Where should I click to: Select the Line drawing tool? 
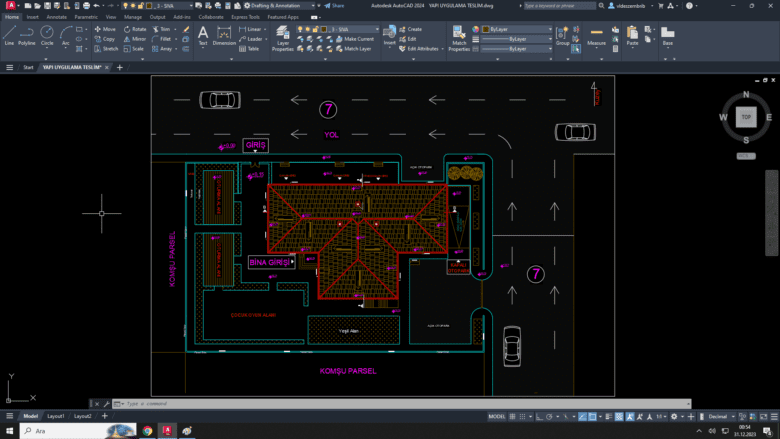[9, 35]
